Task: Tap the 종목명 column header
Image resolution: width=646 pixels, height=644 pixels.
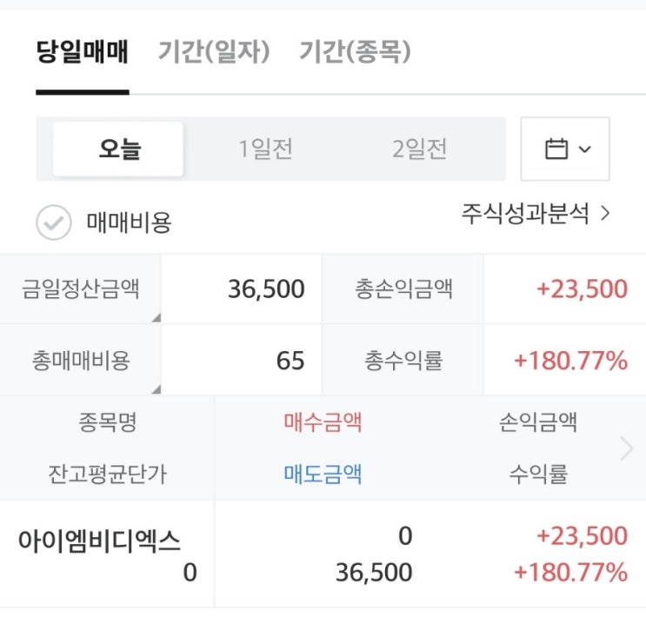Action: (x=107, y=423)
